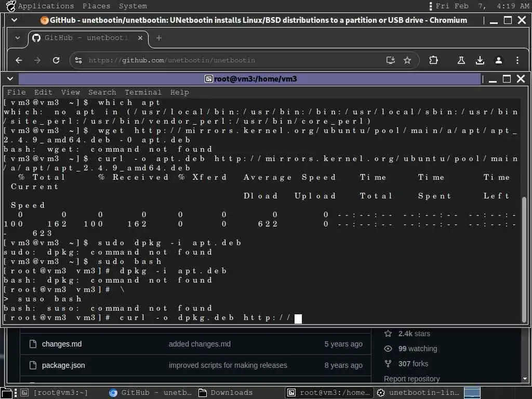View the 2.4k stars link
This screenshot has width=532, height=399.
point(414,334)
